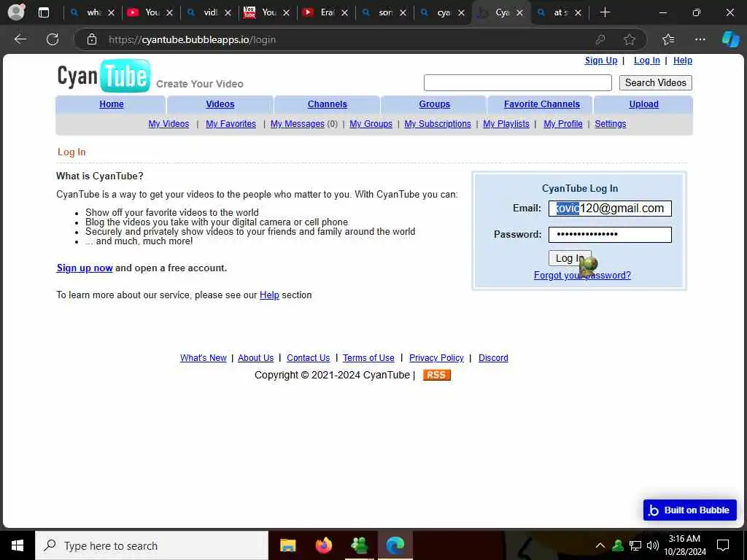The height and width of the screenshot is (560, 747).
Task: Open My Subscriptions link
Action: pos(438,124)
